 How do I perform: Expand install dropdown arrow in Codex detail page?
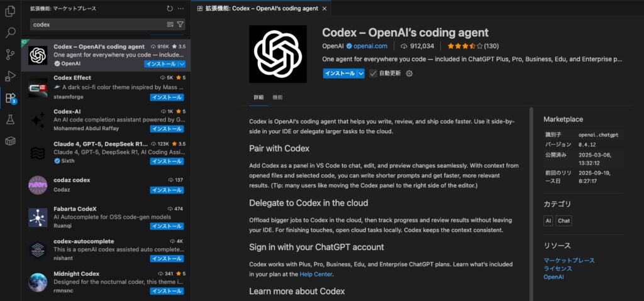[x=361, y=74]
